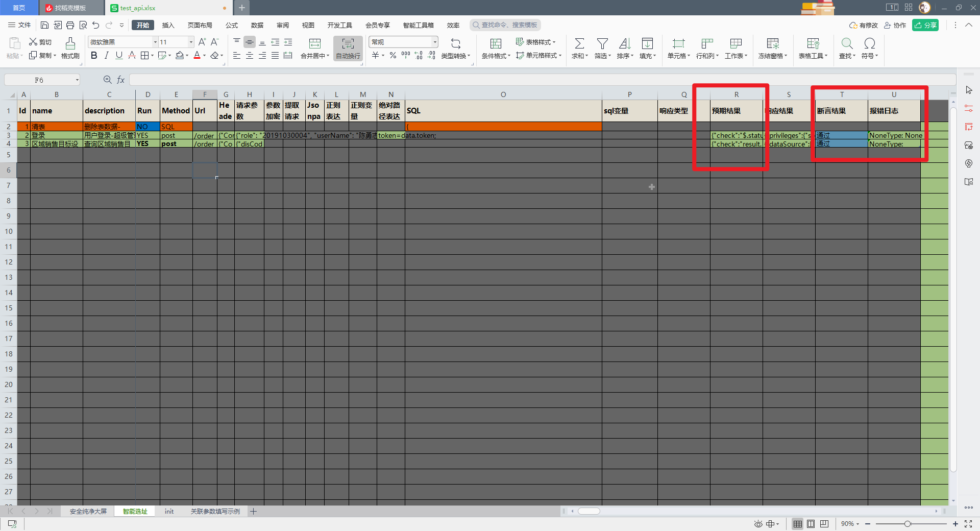Viewport: 980px width, 531px height.
Task: Decrease font size with A- icon
Action: tap(215, 42)
